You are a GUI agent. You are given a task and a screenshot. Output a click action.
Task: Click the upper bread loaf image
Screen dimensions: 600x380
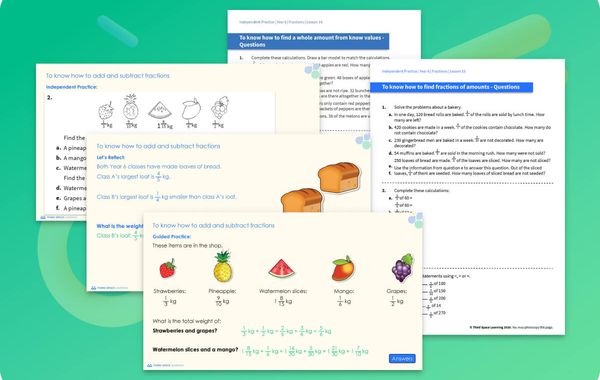coord(339,177)
